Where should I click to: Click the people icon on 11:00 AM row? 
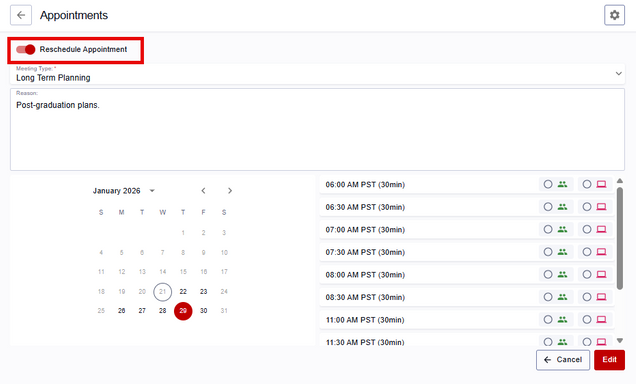562,320
